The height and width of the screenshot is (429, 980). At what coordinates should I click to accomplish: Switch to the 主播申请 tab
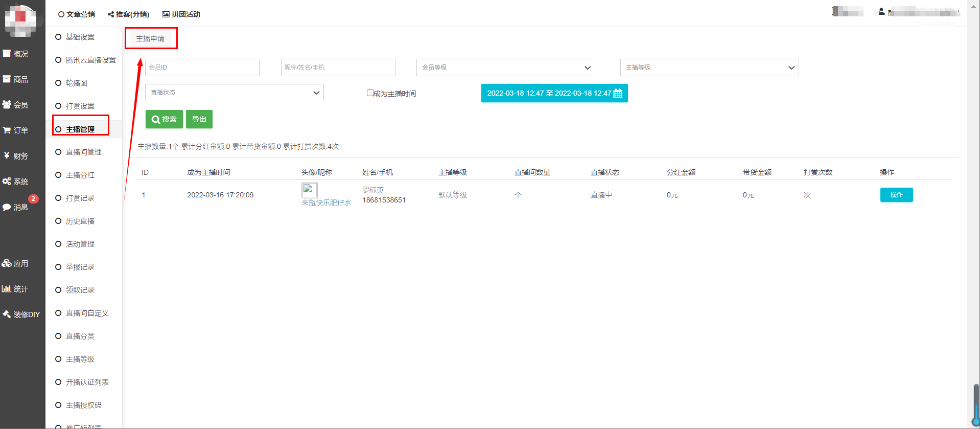click(x=150, y=39)
